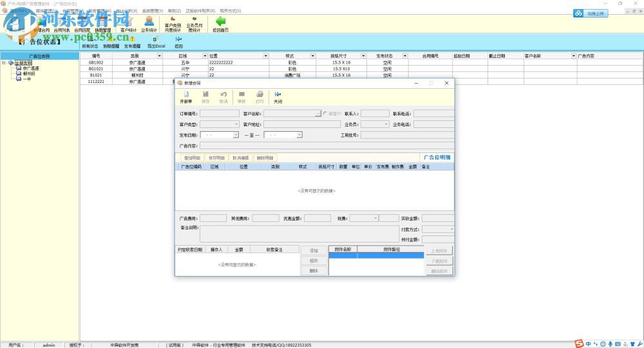
Task: Open the 系统管理 menu
Action: pos(152,11)
